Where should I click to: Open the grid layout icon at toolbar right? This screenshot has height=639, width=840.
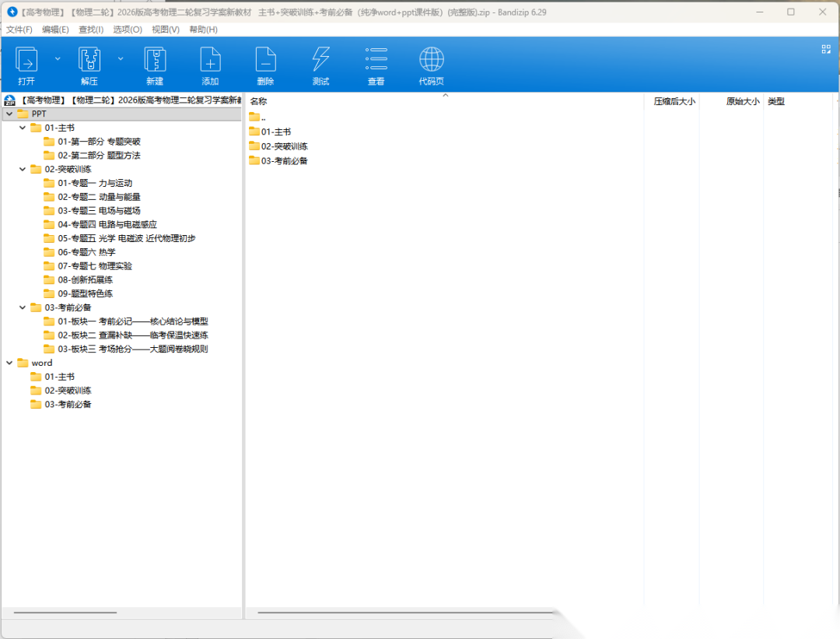pos(826,49)
